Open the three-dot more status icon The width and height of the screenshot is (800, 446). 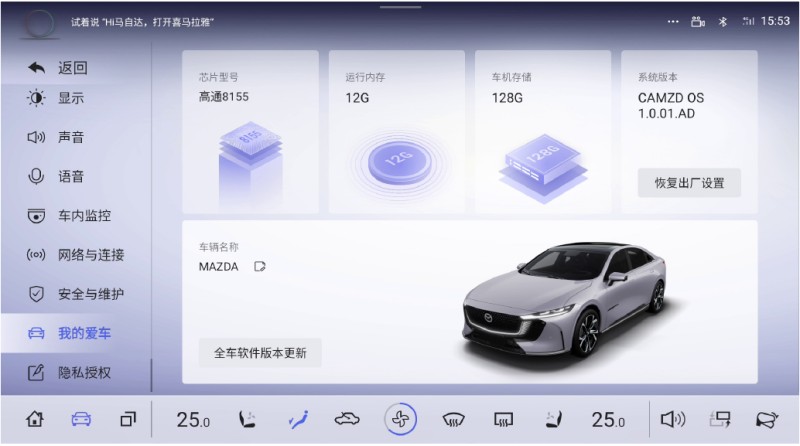673,21
